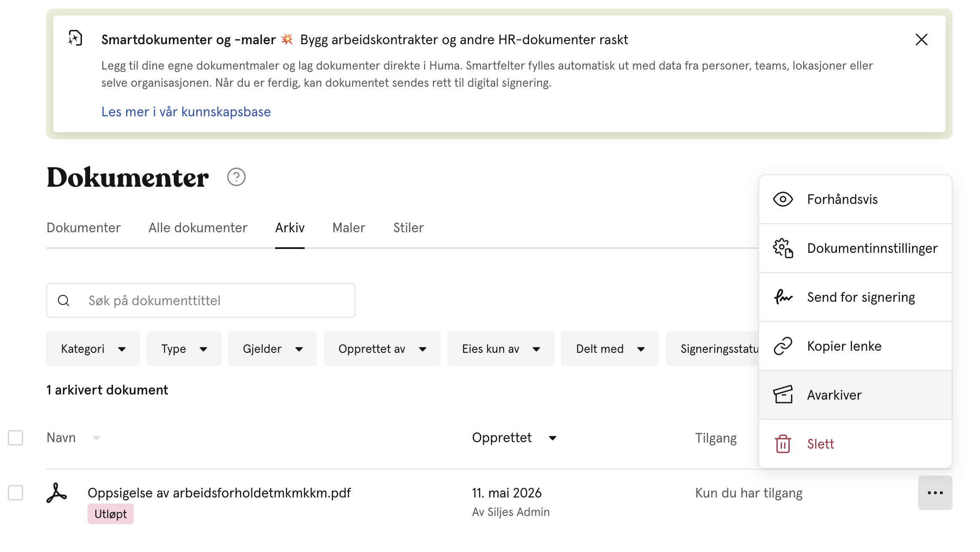Viewport: 980px width, 552px height.
Task: Click the eye icon for Forhåndsvis
Action: pyautogui.click(x=783, y=199)
